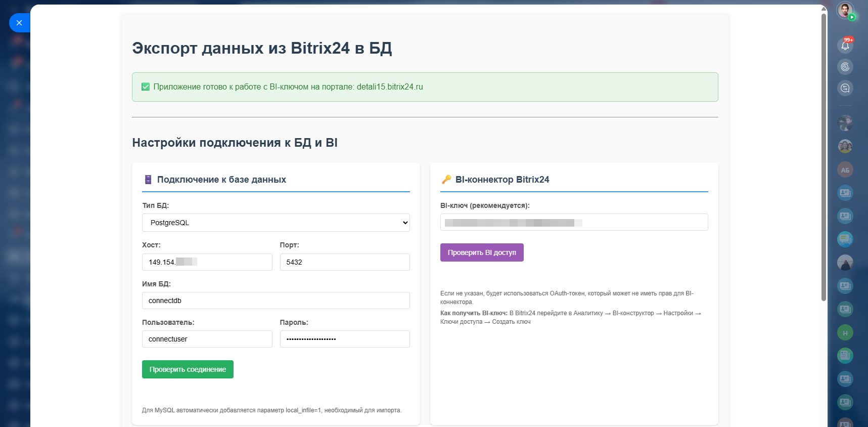Open chat with the two-person photo avatar
The width and height of the screenshot is (868, 427).
point(845,146)
